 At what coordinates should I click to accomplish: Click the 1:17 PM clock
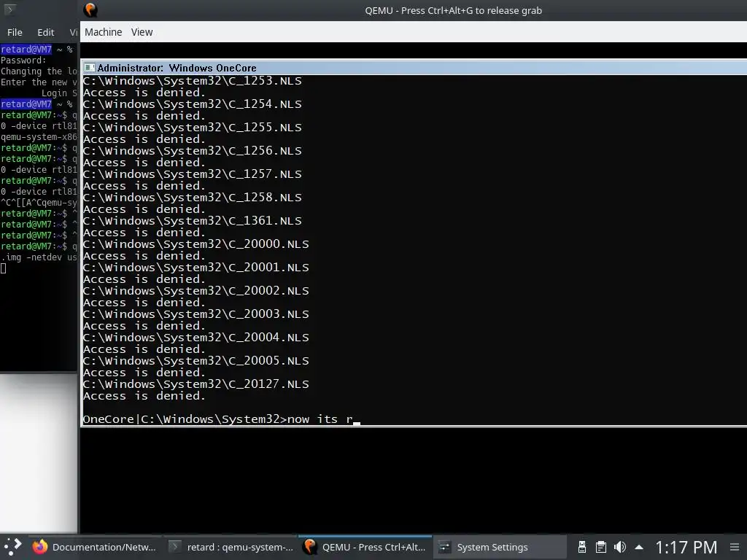click(686, 547)
